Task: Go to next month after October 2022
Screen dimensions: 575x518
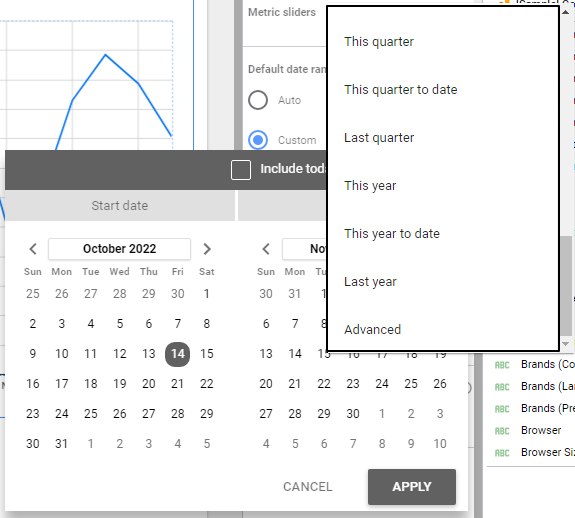Action: [x=207, y=249]
